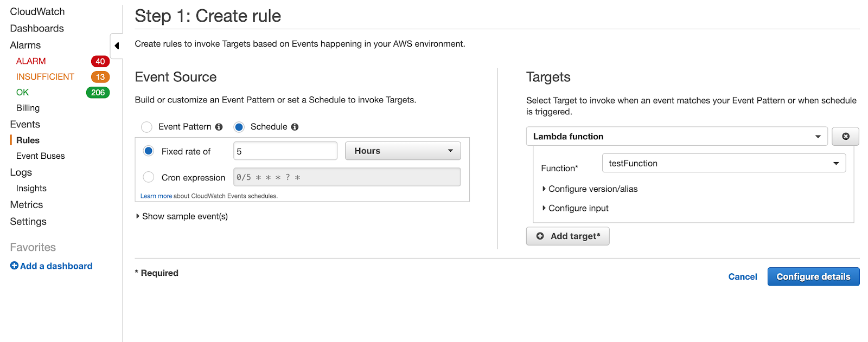Click the plus icon beside Add a dashboard
Image resolution: width=868 pixels, height=342 pixels.
pyautogui.click(x=14, y=266)
